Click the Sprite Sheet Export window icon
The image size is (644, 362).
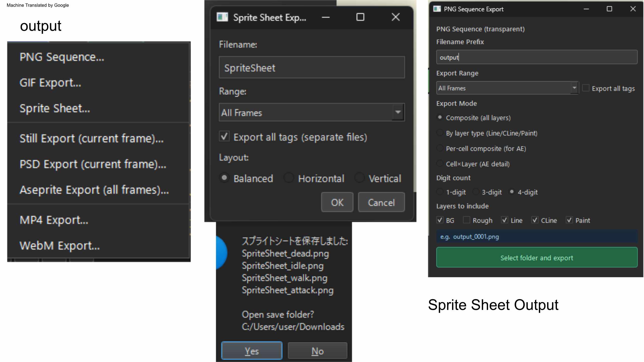222,17
